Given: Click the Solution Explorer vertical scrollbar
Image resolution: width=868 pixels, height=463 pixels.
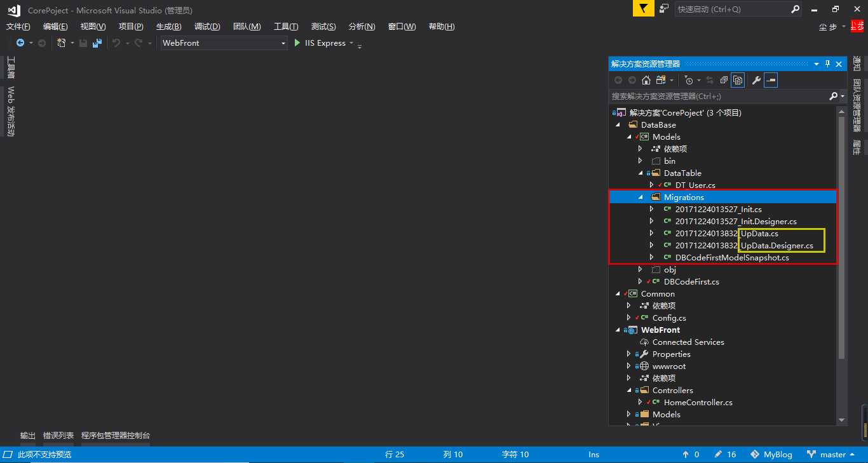Looking at the screenshot, I should tap(842, 238).
